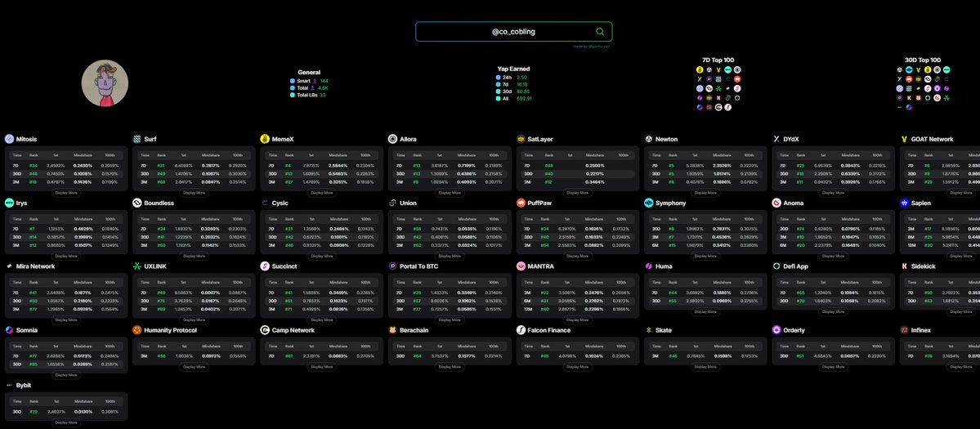Screen dimensions: 980x429
Task: Click the Berachain bear logo icon
Action: pos(392,329)
